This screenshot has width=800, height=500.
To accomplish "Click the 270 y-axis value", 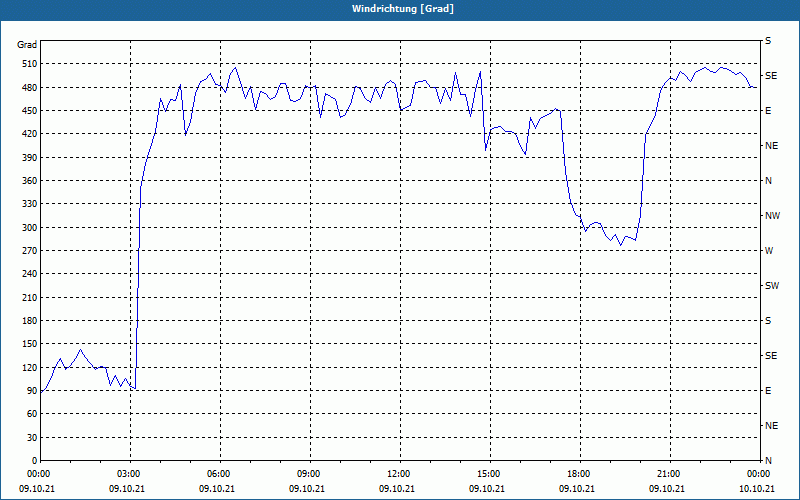I will coord(30,251).
